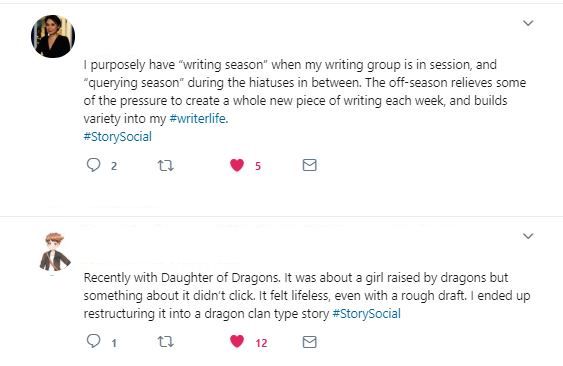Click the like count 12 on second tweet

click(261, 343)
